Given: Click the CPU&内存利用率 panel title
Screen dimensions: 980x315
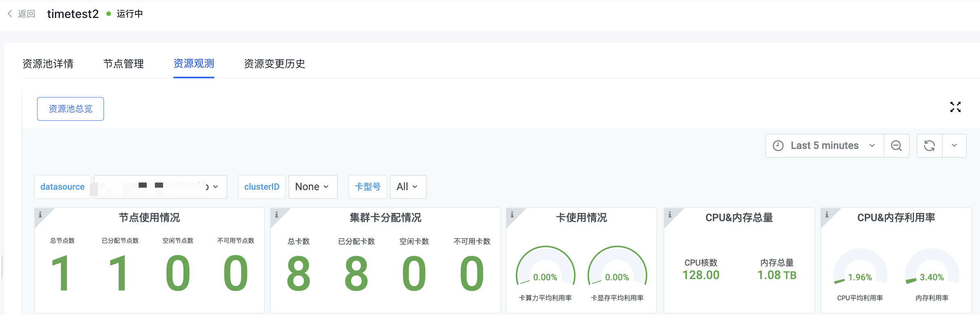Looking at the screenshot, I should pyautogui.click(x=896, y=217).
